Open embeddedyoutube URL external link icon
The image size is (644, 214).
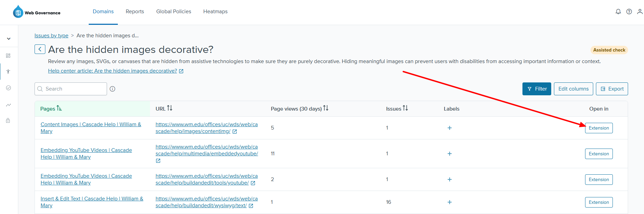[158, 161]
